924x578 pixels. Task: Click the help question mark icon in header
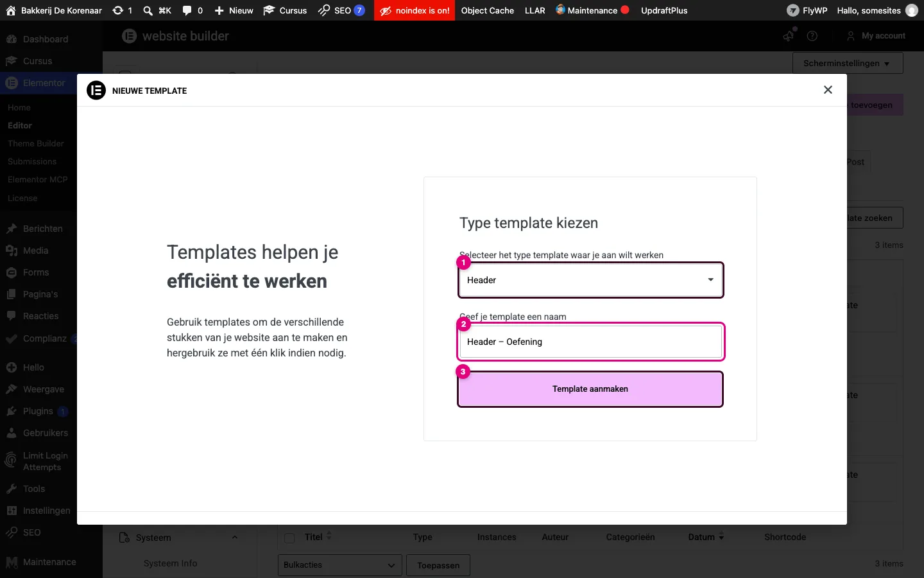(812, 36)
